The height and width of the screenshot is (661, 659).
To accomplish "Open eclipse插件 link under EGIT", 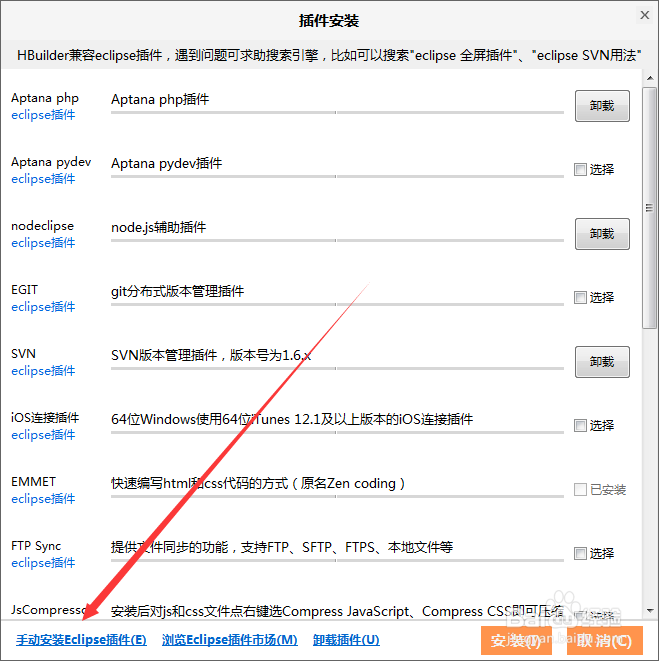I will [x=43, y=307].
